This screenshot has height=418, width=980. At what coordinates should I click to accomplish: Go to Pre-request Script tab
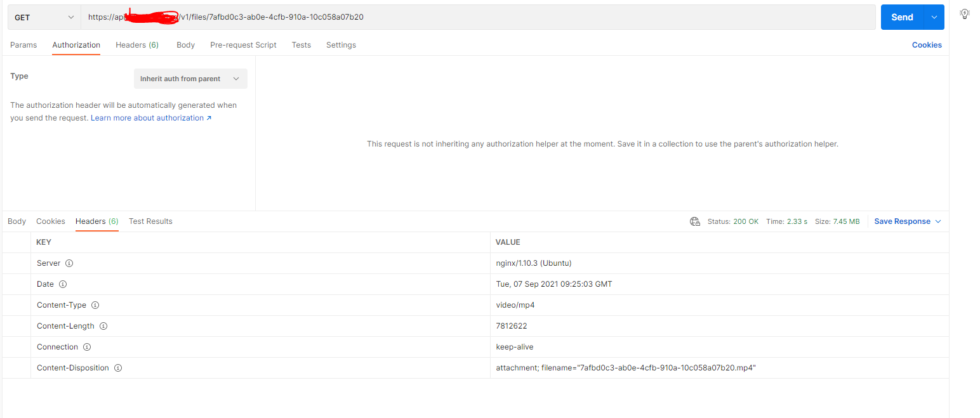tap(243, 45)
